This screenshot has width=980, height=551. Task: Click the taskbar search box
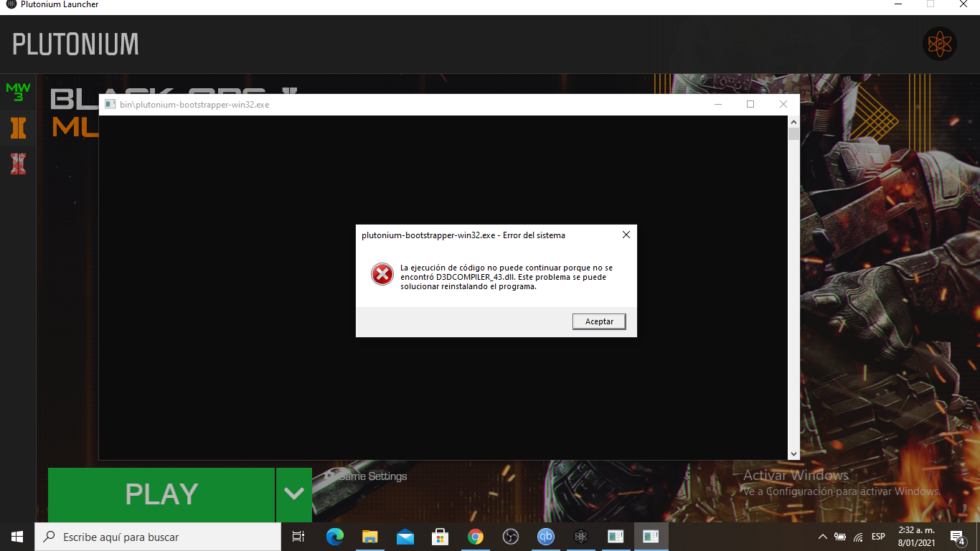click(x=158, y=537)
